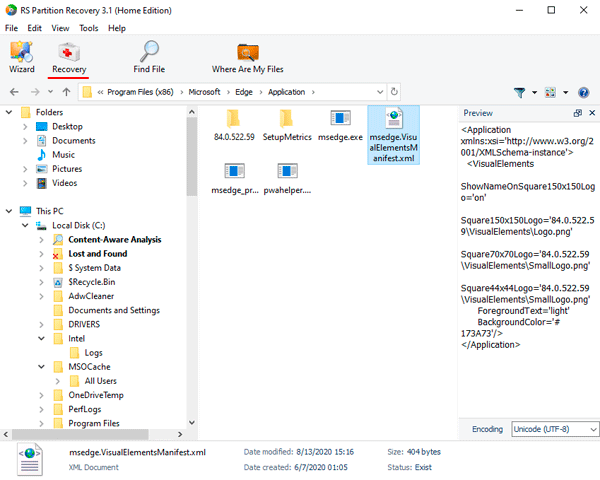The width and height of the screenshot is (600, 480).
Task: Expand the All Users folder
Action: (x=57, y=381)
